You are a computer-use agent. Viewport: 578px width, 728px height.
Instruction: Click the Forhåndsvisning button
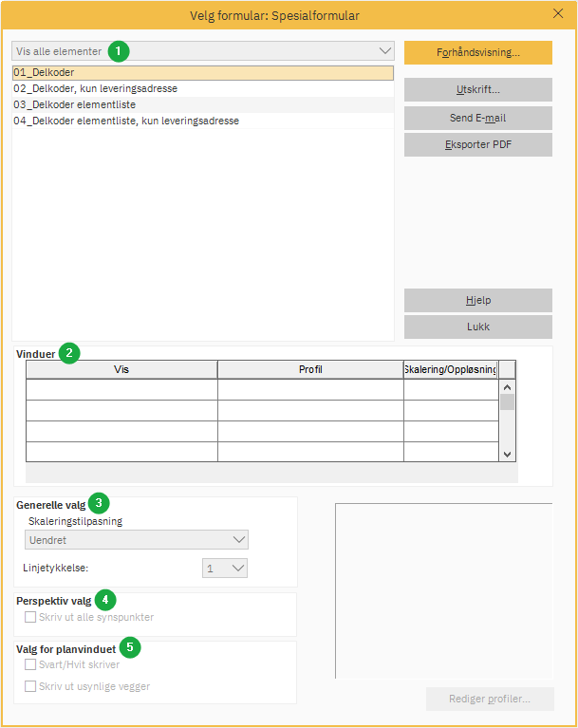[x=477, y=52]
